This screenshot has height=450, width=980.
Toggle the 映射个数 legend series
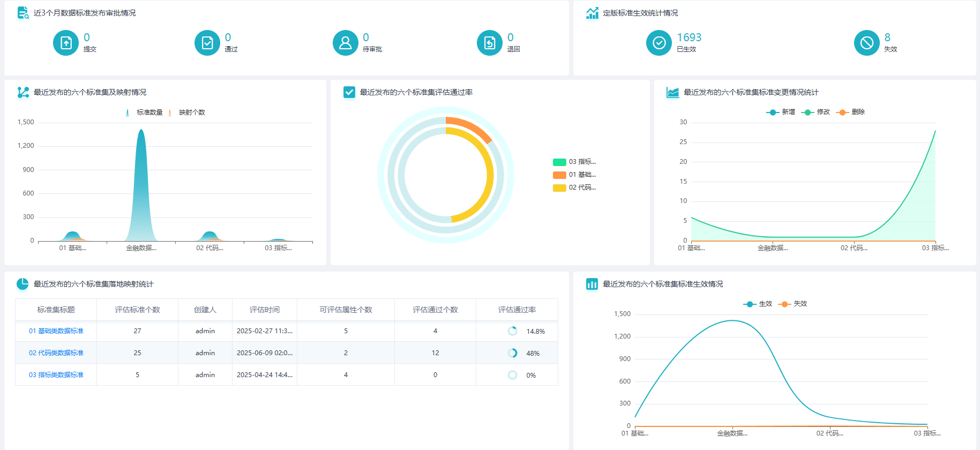point(186,112)
